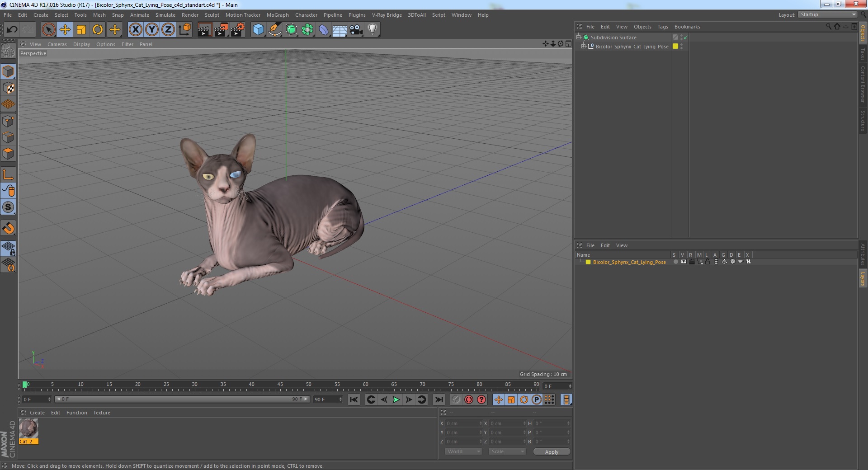The image size is (868, 470).
Task: Click the X position input field
Action: pos(464,423)
